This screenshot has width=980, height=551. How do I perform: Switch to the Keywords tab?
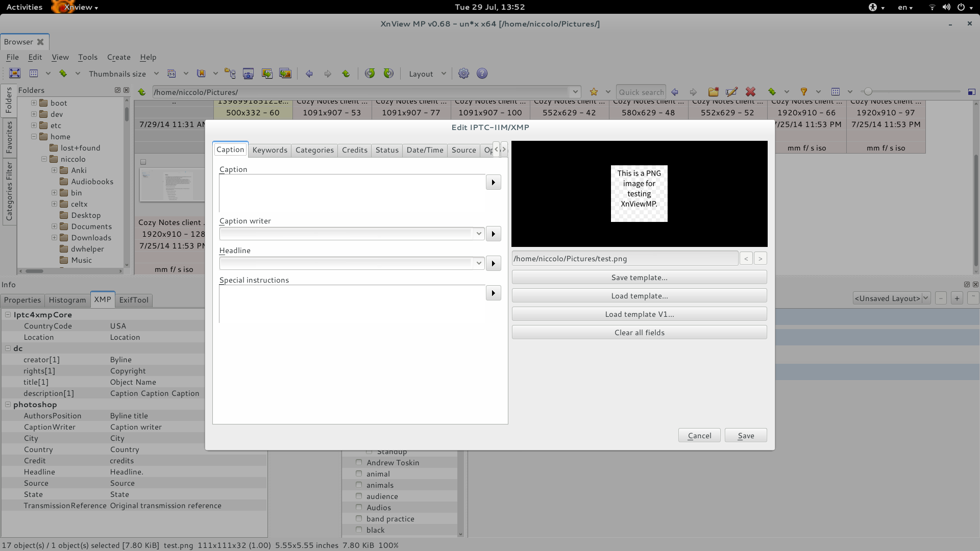pos(269,150)
